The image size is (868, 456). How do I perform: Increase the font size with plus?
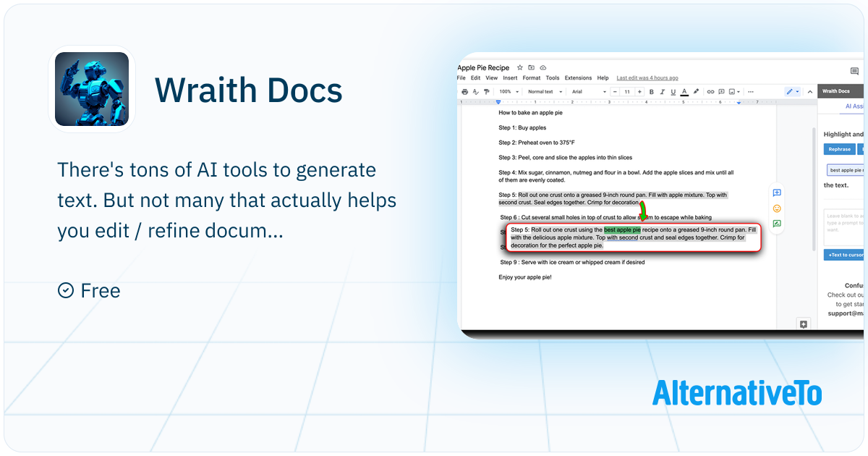(x=639, y=92)
